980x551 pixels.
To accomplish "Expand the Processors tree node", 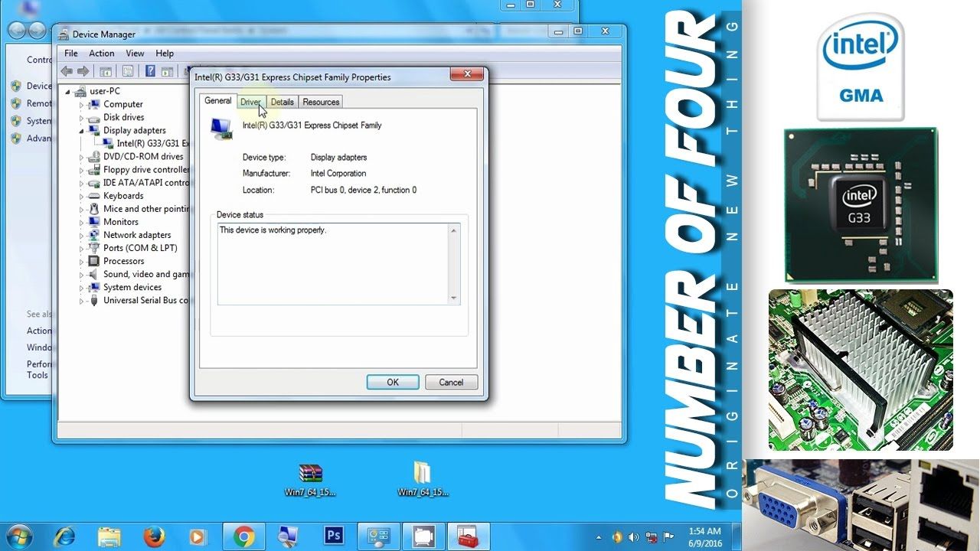I will [82, 262].
